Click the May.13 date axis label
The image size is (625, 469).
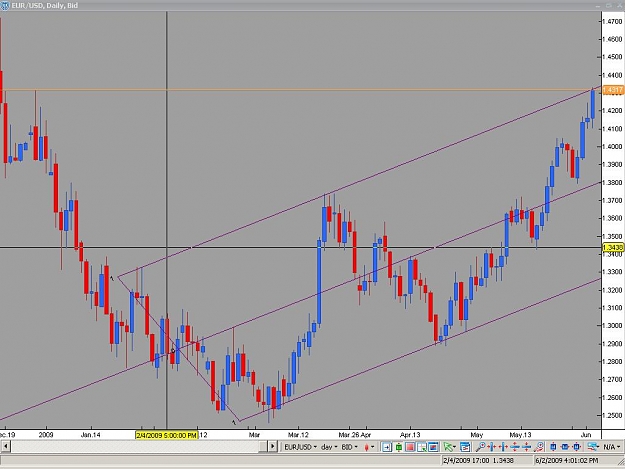coord(521,435)
